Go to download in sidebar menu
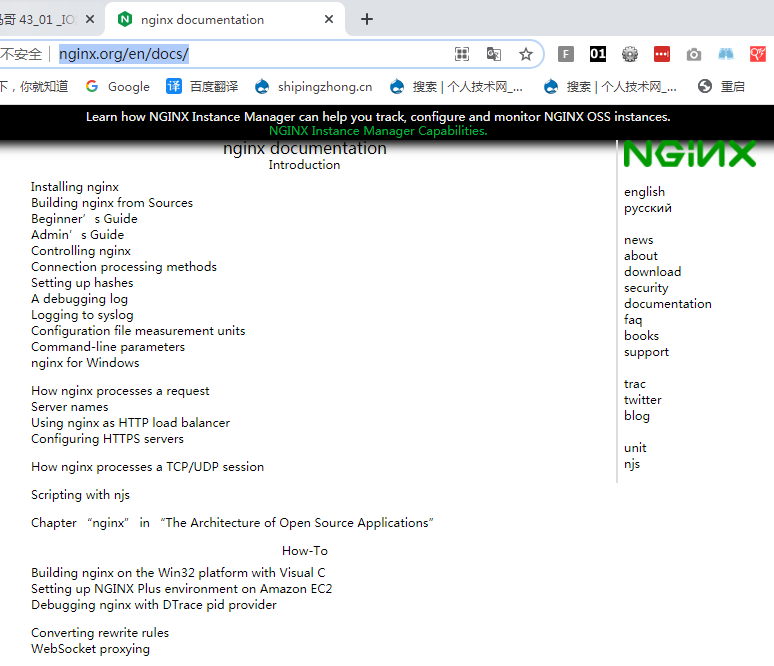 pyautogui.click(x=653, y=272)
